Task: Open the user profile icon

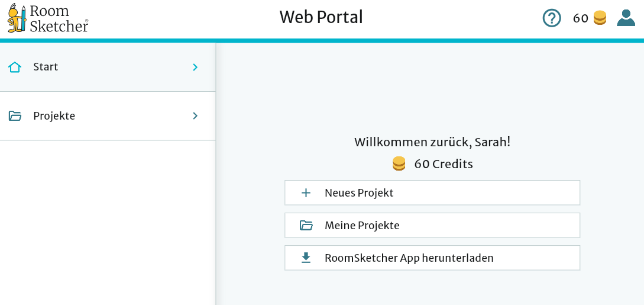Action: (626, 18)
